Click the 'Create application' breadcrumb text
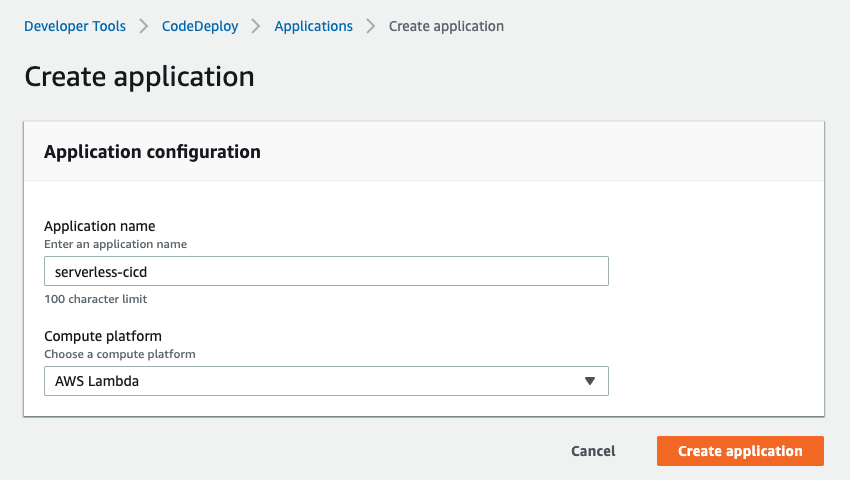This screenshot has height=480, width=850. pyautogui.click(x=446, y=26)
